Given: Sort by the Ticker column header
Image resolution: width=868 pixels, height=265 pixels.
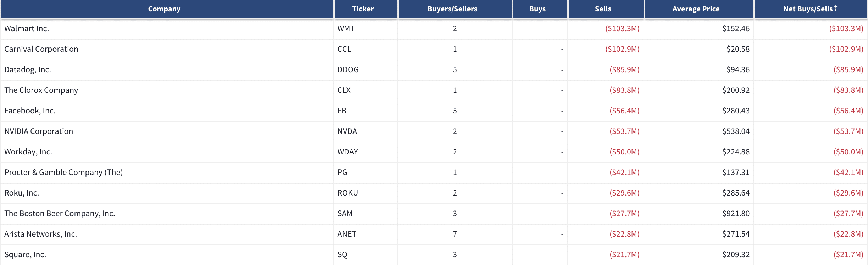Looking at the screenshot, I should click(363, 9).
